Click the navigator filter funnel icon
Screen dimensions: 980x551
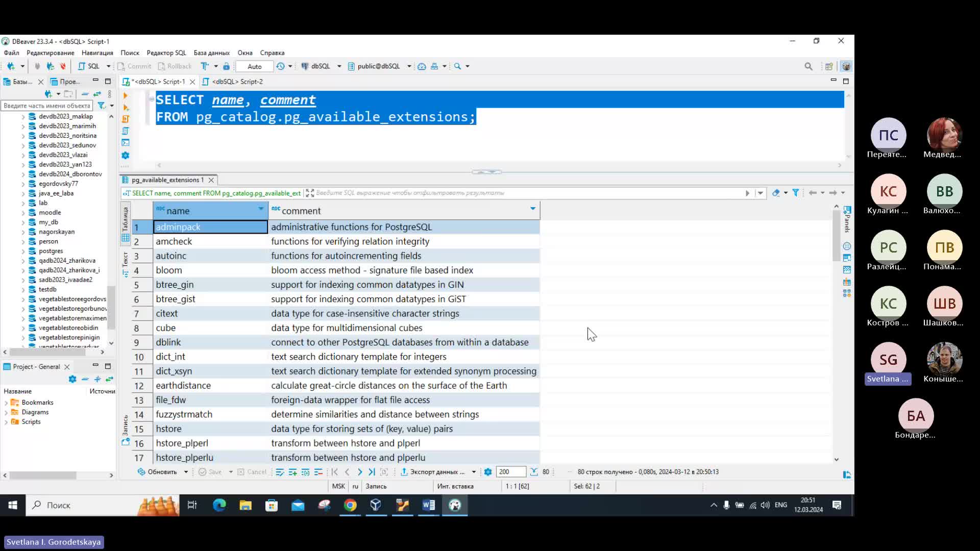[x=102, y=106]
